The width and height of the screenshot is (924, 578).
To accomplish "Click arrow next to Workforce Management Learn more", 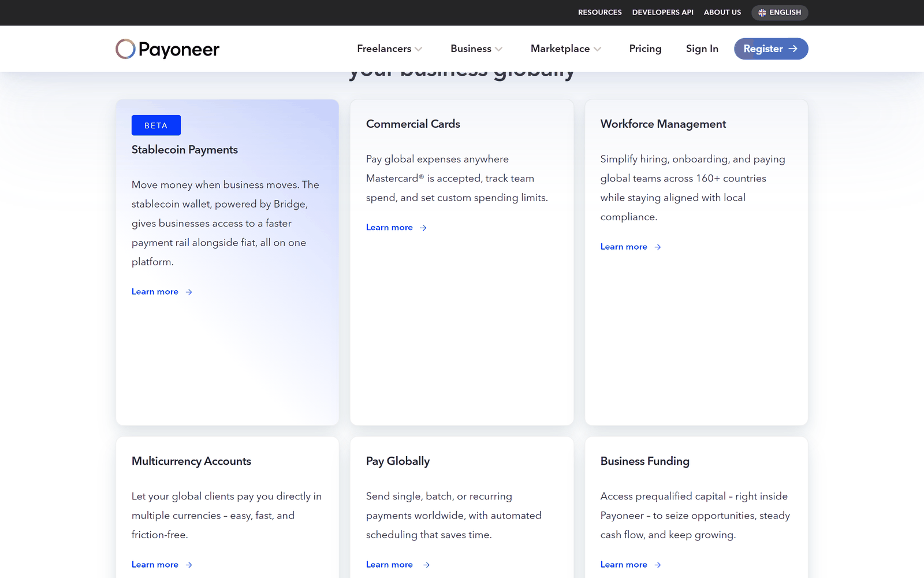I will pos(658,247).
